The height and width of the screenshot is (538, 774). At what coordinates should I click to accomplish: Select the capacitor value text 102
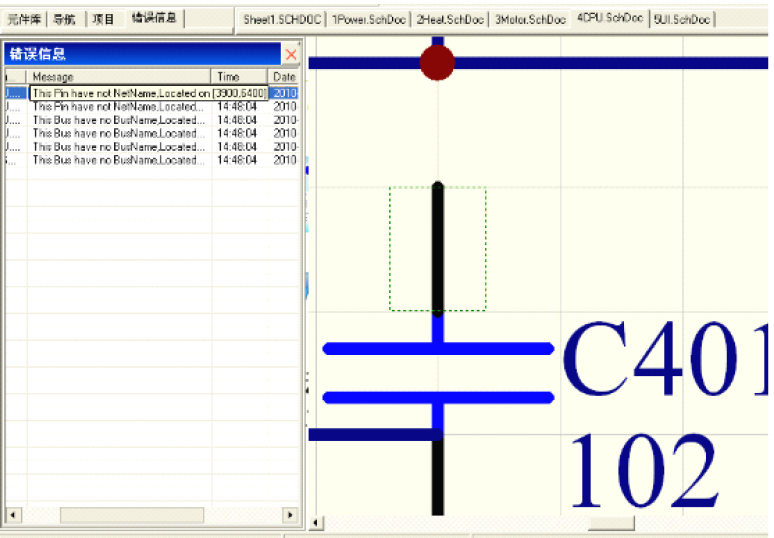point(643,470)
